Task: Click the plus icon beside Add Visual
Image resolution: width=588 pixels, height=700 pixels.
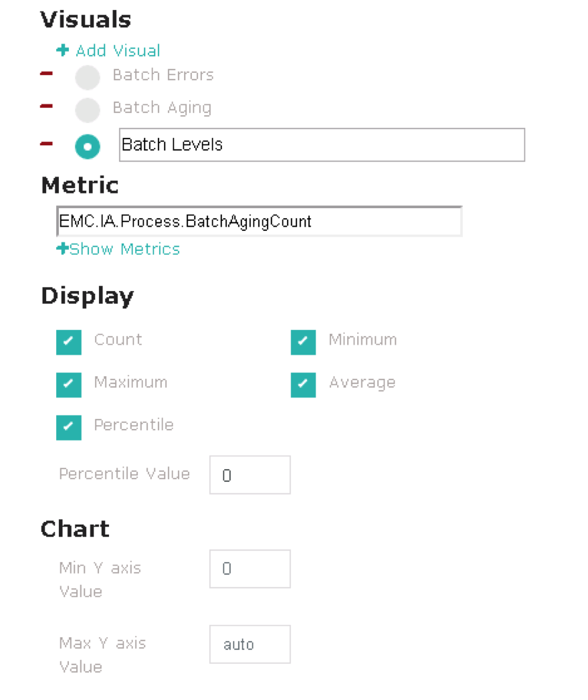Action: (62, 50)
